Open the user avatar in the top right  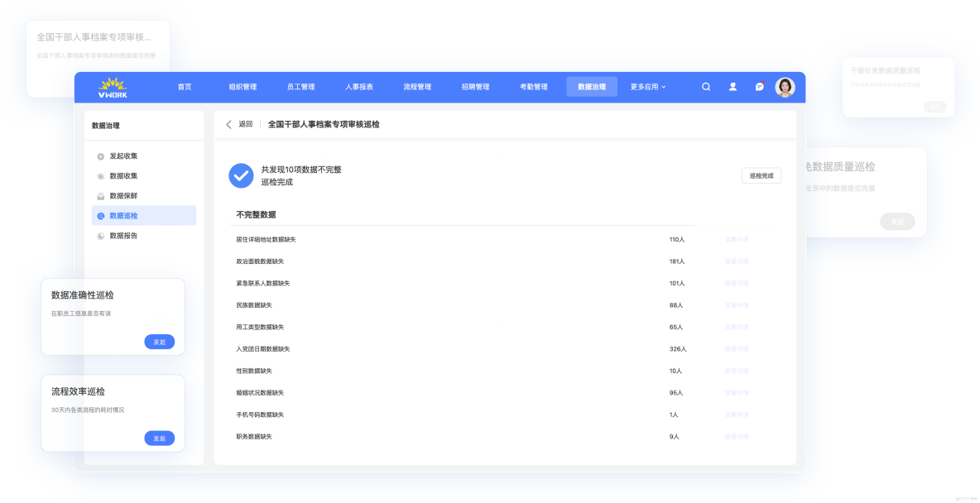(x=785, y=86)
